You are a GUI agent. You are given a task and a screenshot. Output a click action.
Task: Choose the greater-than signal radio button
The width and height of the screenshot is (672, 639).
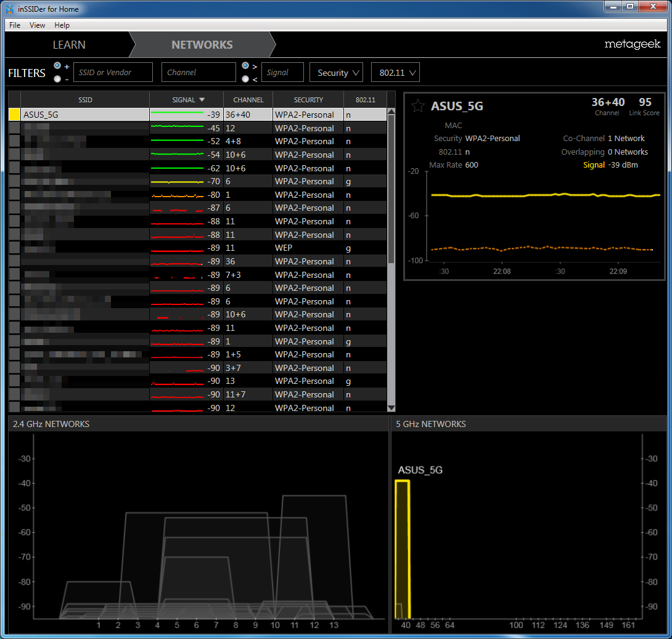245,65
